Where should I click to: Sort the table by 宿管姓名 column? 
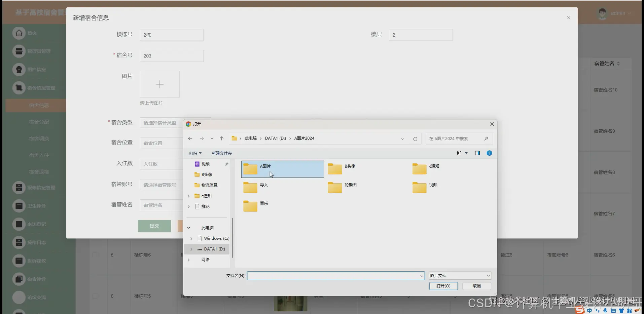618,64
